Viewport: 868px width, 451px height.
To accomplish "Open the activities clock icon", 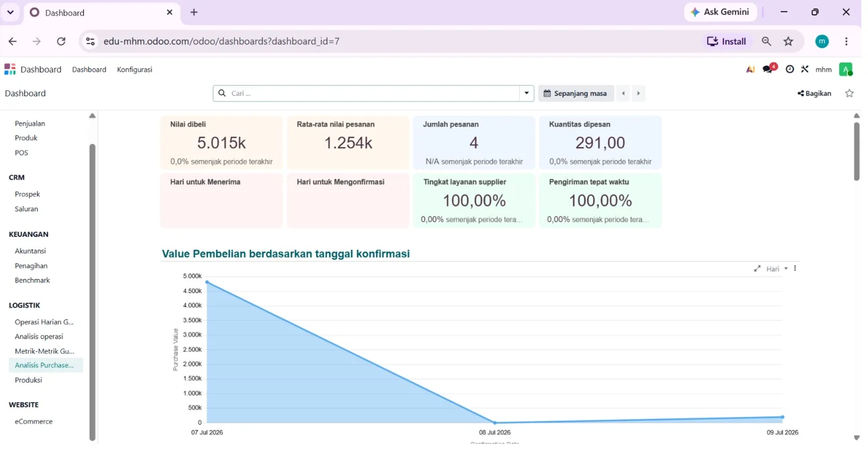I will tap(790, 70).
